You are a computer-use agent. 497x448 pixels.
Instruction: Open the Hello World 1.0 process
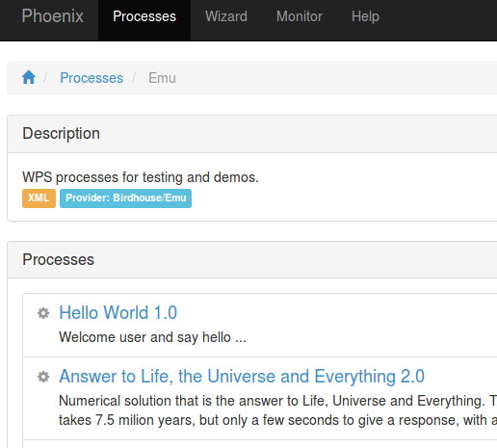[x=118, y=312]
